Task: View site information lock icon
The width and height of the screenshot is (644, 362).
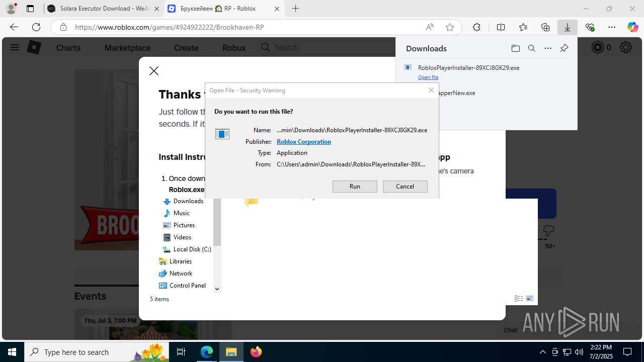Action: (63, 27)
